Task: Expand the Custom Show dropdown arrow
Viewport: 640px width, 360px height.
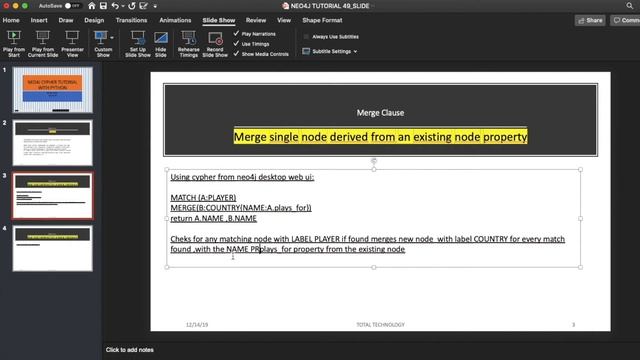Action: 112,38
